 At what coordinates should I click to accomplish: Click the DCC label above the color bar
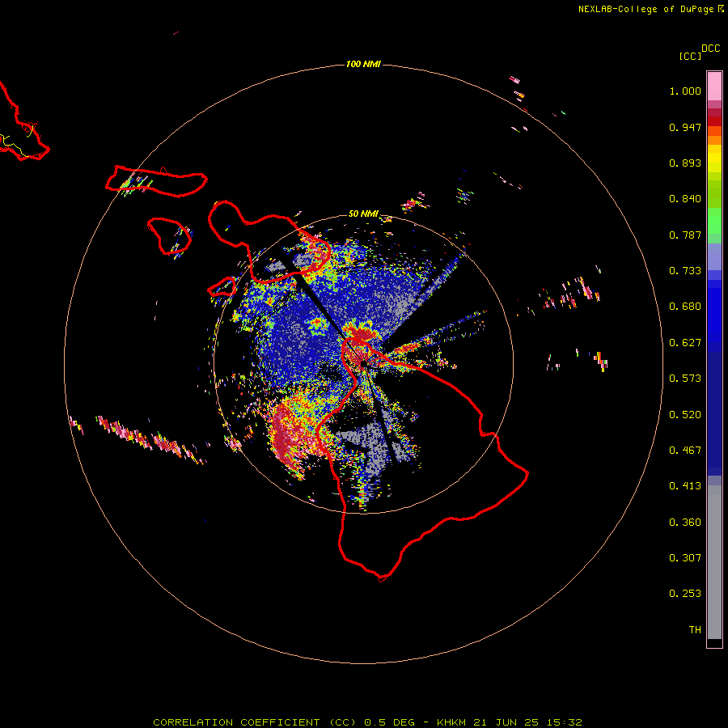711,49
